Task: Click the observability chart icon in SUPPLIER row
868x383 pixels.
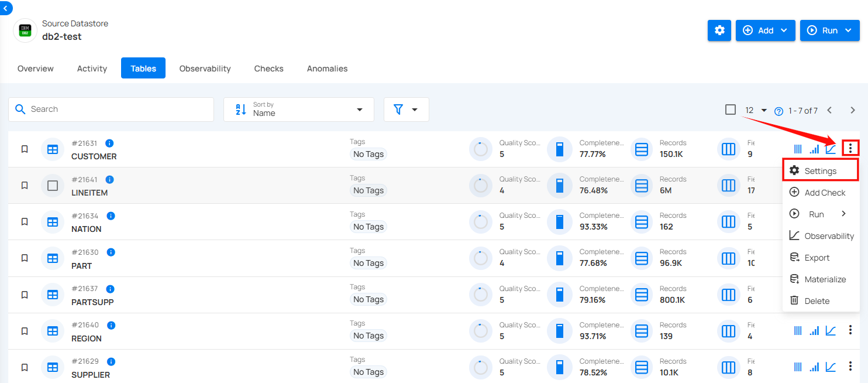Action: 830,367
